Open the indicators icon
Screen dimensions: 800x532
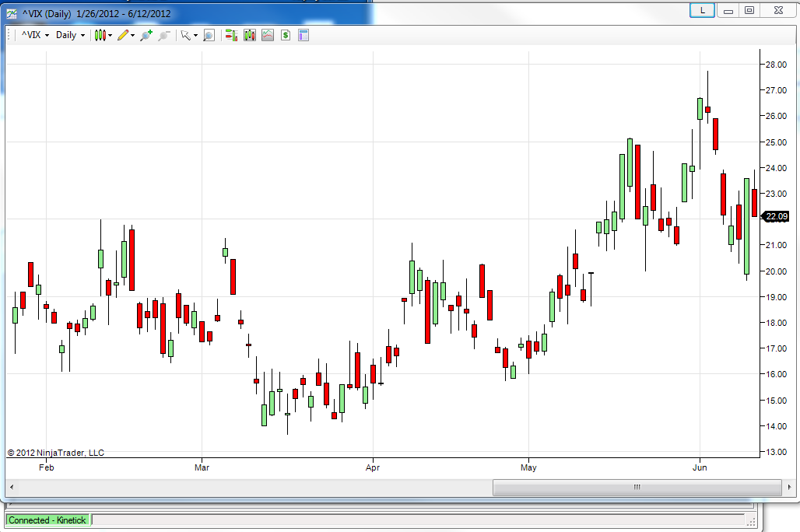tap(268, 35)
